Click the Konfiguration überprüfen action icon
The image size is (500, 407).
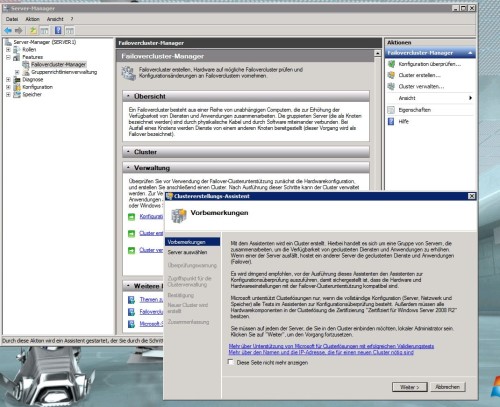[x=391, y=64]
